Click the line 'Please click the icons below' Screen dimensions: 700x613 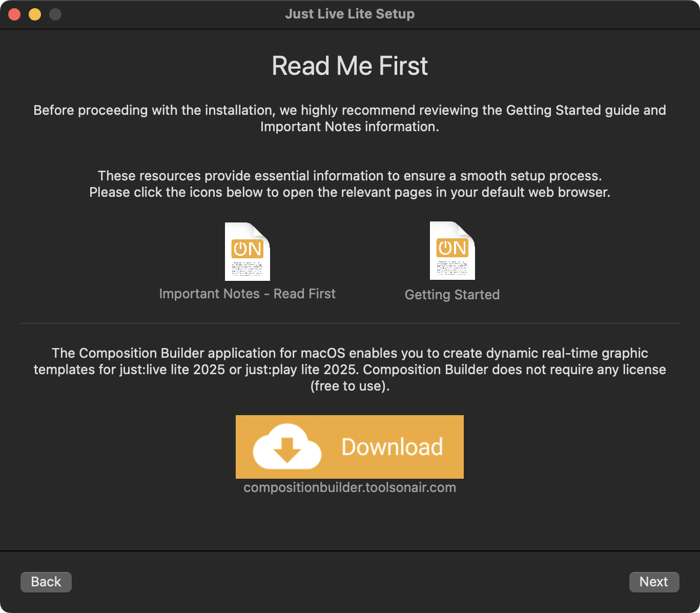pos(350,192)
